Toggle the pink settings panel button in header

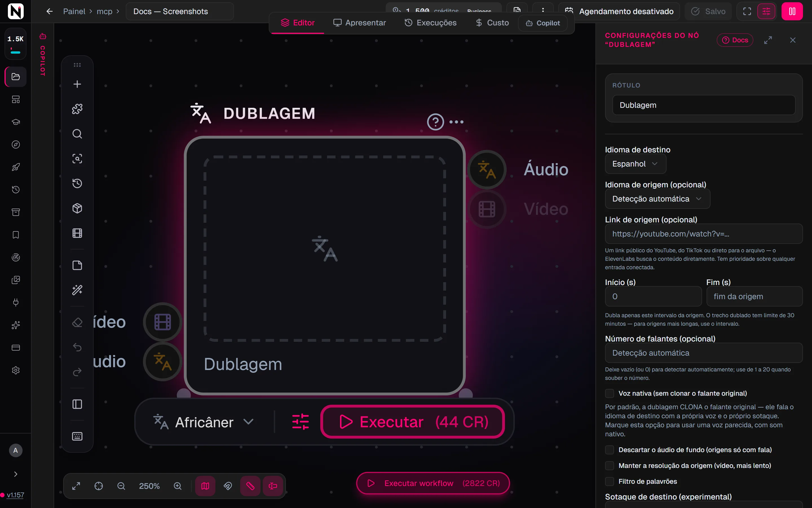(766, 11)
